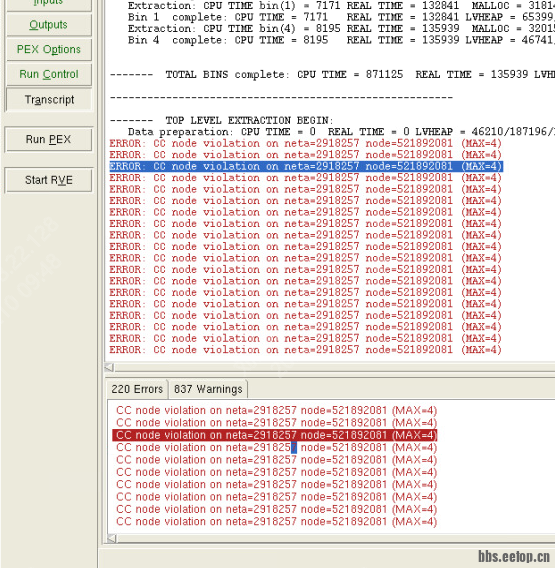Image resolution: width=555 pixels, height=568 pixels.
Task: Click the error row with the highlighted digit 7
Action: (x=276, y=448)
